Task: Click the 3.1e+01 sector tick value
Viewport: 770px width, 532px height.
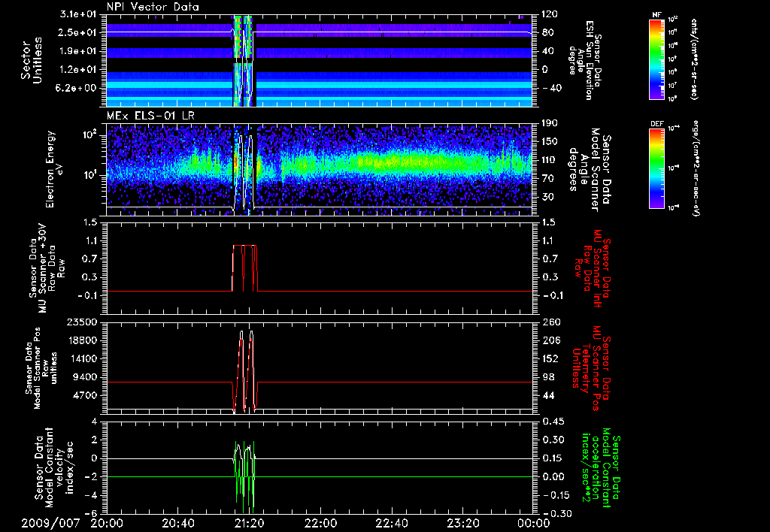Action: point(79,14)
